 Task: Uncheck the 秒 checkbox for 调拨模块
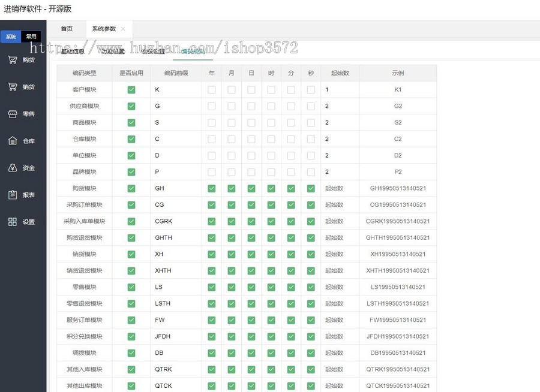click(x=311, y=353)
